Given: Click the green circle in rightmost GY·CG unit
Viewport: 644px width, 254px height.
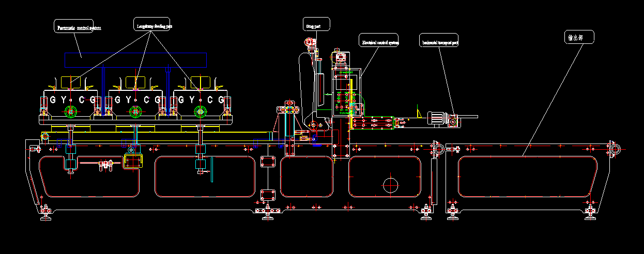Looking at the screenshot, I should pyautogui.click(x=200, y=110).
